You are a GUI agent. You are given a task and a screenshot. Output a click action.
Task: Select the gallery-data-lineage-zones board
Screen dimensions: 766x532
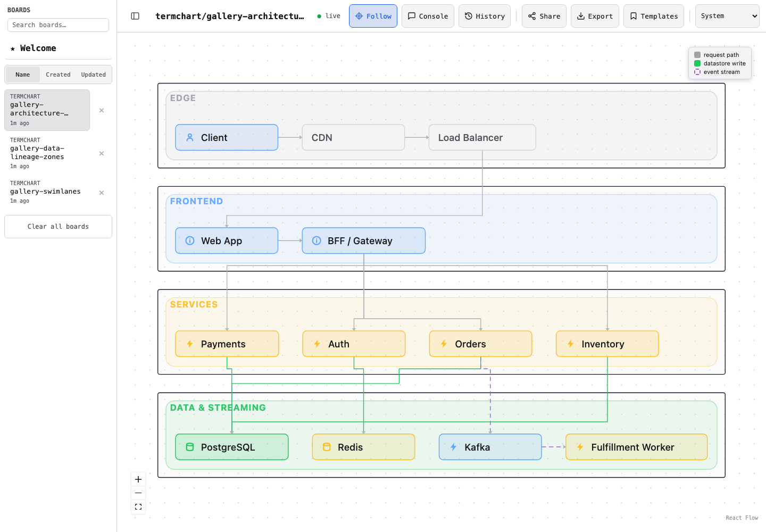pyautogui.click(x=47, y=153)
